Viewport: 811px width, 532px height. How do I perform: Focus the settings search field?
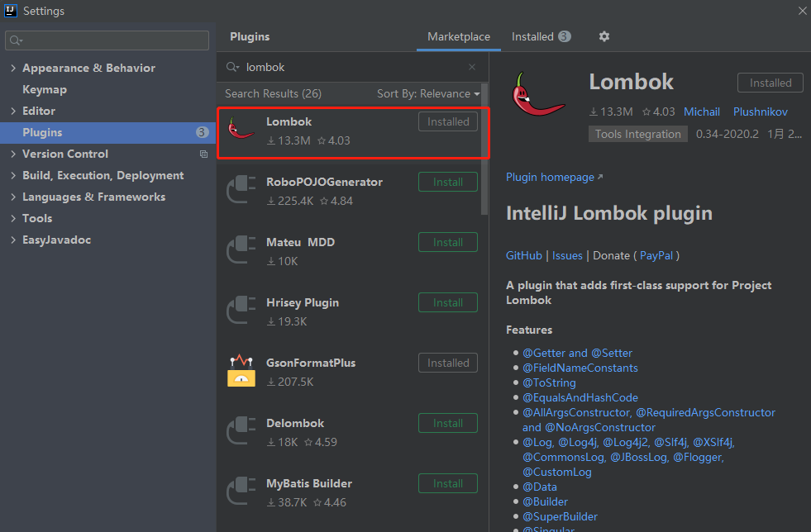coord(107,40)
